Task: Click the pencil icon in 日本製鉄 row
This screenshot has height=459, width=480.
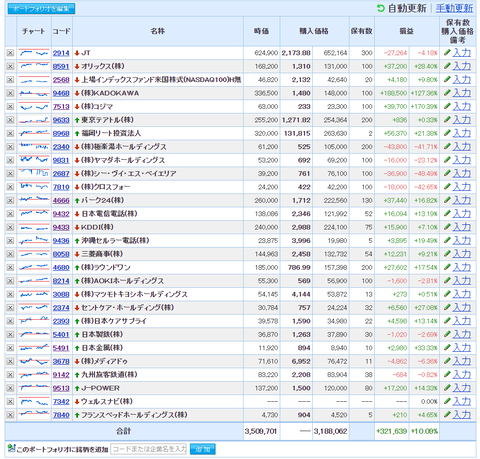Action: (447, 334)
